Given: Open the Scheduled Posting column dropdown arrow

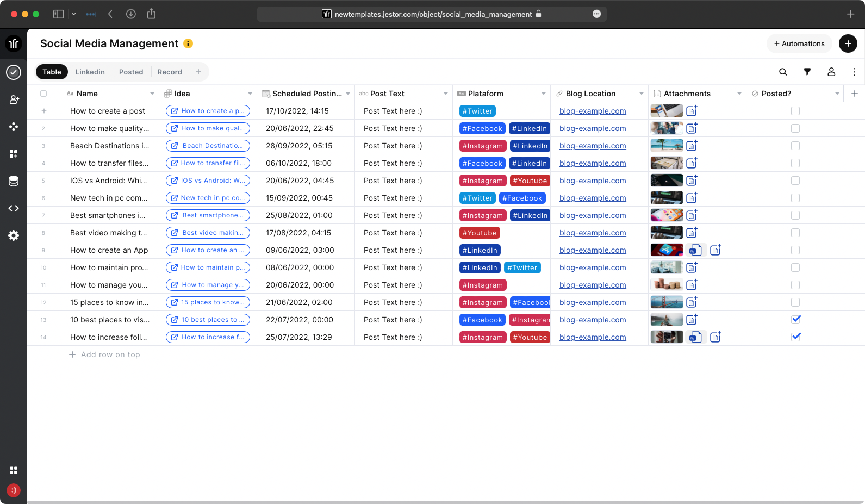Looking at the screenshot, I should (348, 94).
